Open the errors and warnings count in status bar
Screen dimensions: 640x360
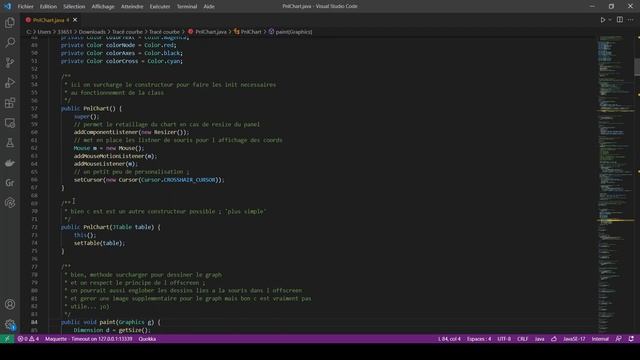(x=28, y=339)
